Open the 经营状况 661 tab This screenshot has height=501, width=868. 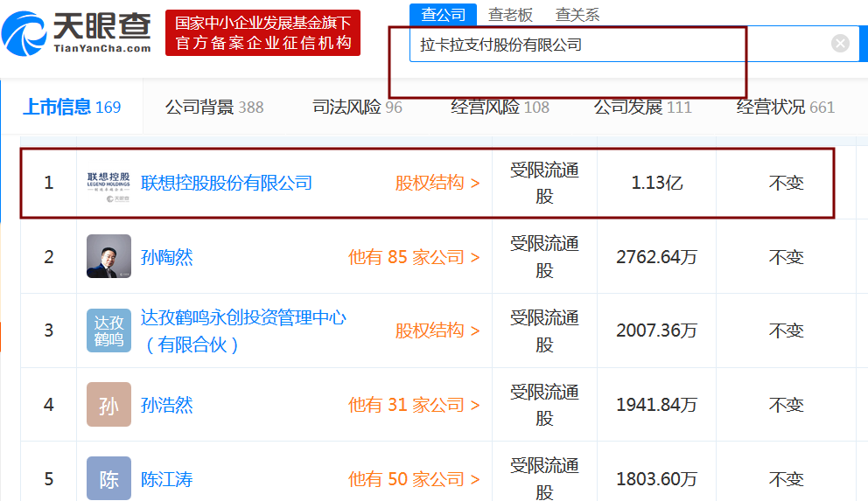tap(786, 107)
